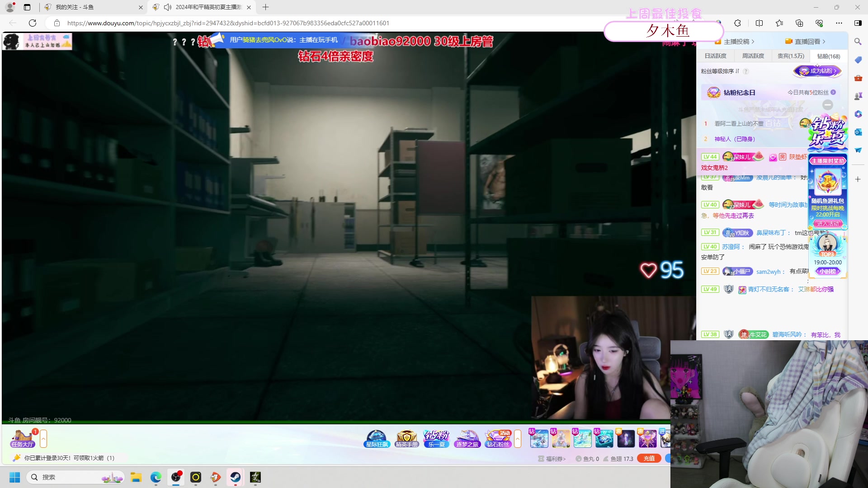This screenshot has width=868, height=488.
Task: Collapse the floating activity widget with minus
Action: [x=828, y=105]
